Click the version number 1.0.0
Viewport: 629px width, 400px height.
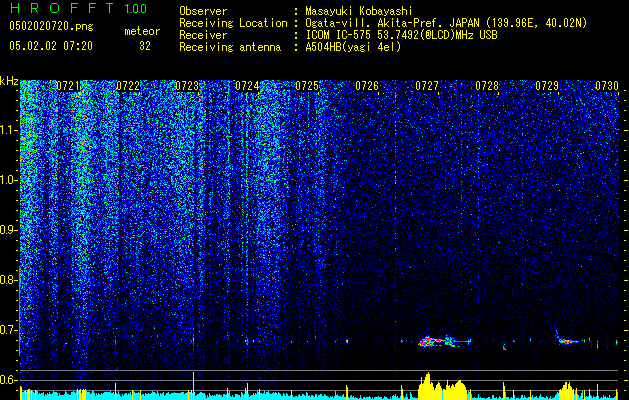135,8
